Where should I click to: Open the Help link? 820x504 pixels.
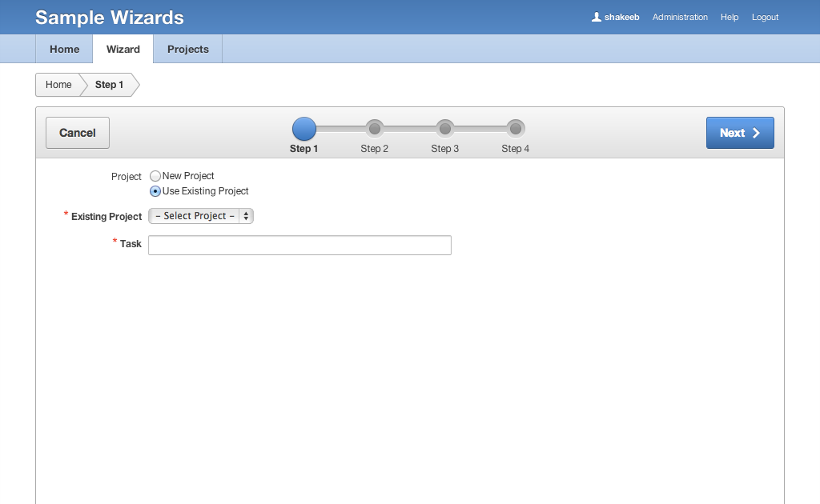730,17
